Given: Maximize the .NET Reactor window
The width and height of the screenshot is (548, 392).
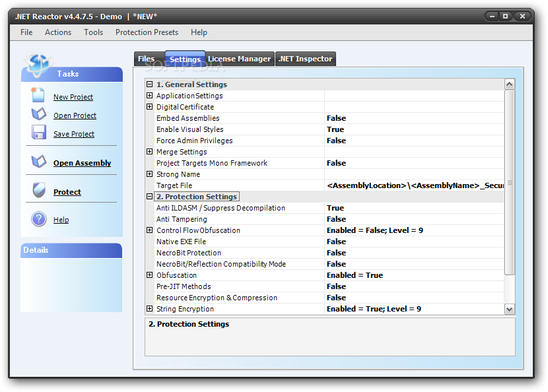Looking at the screenshot, I should (505, 16).
